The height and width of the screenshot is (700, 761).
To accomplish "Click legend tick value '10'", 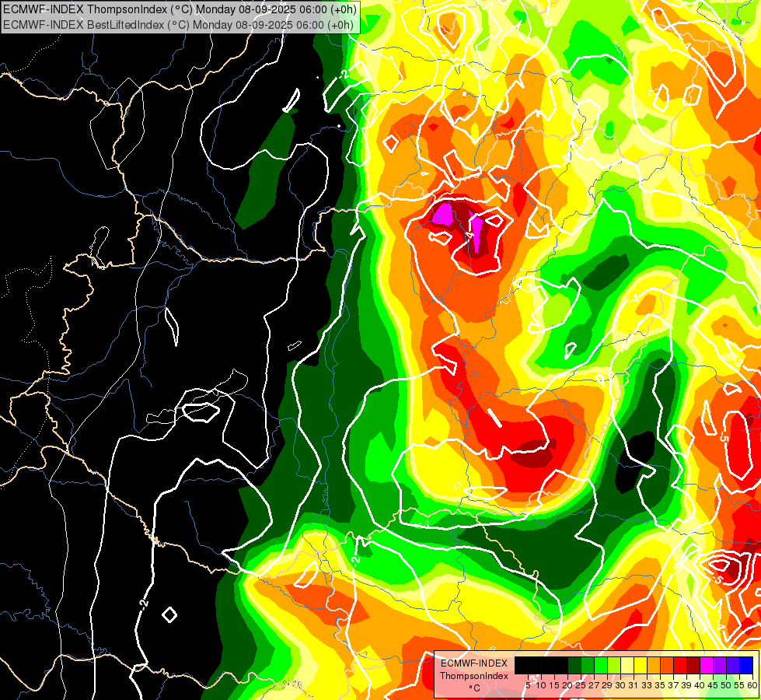I will [x=541, y=685].
